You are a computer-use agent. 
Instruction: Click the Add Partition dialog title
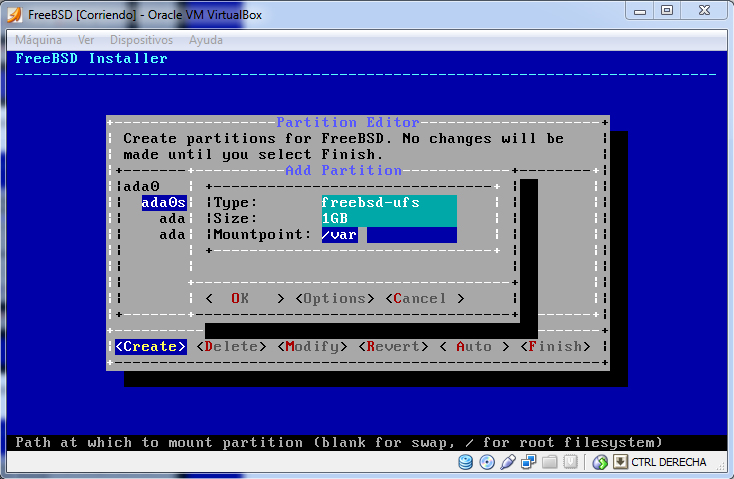tap(344, 170)
